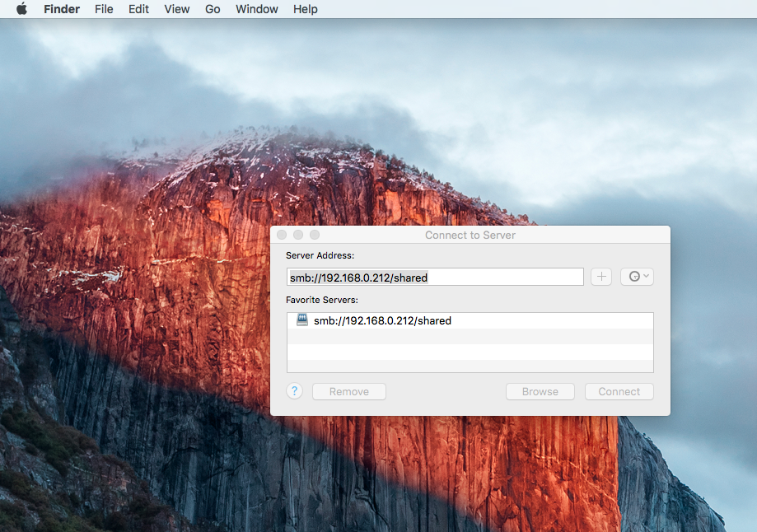Open the recent servers clock dropdown
This screenshot has height=532, width=757.
(638, 277)
